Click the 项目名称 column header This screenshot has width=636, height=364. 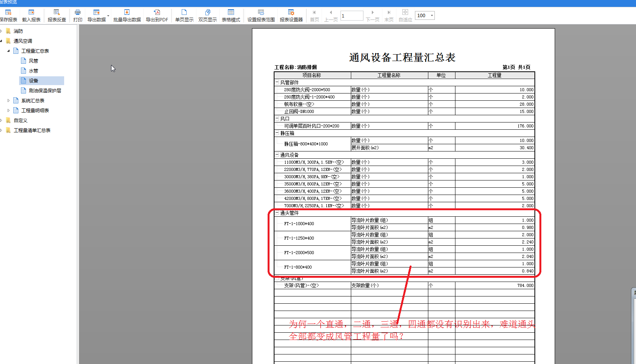[312, 75]
